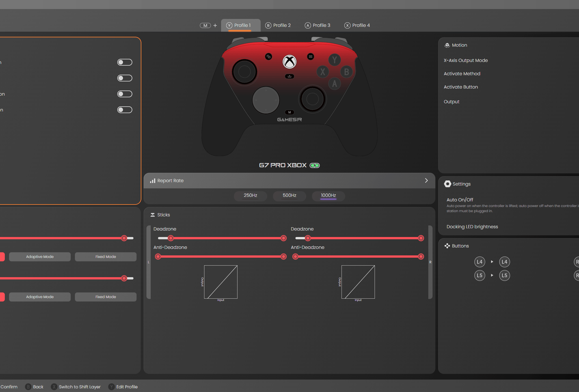Image resolution: width=579 pixels, height=392 pixels.
Task: Select the B face button on controller
Action: click(346, 72)
